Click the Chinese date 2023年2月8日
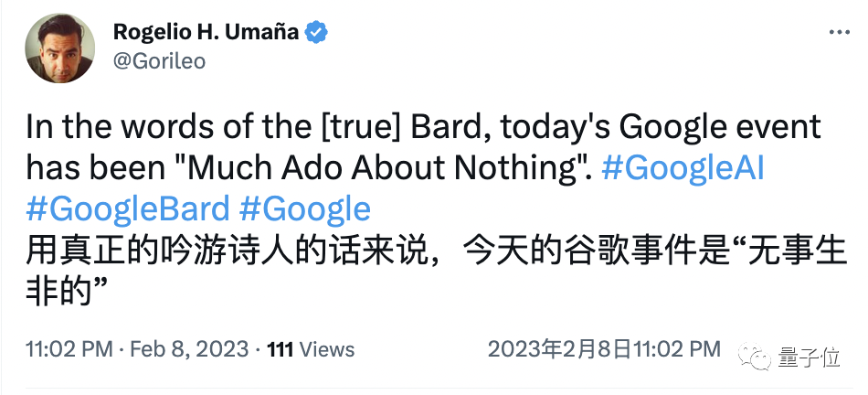This screenshot has width=868, height=395. tap(550, 349)
